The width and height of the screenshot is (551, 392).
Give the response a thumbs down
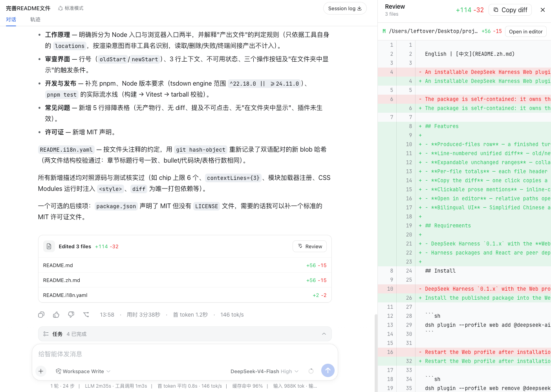(x=71, y=315)
